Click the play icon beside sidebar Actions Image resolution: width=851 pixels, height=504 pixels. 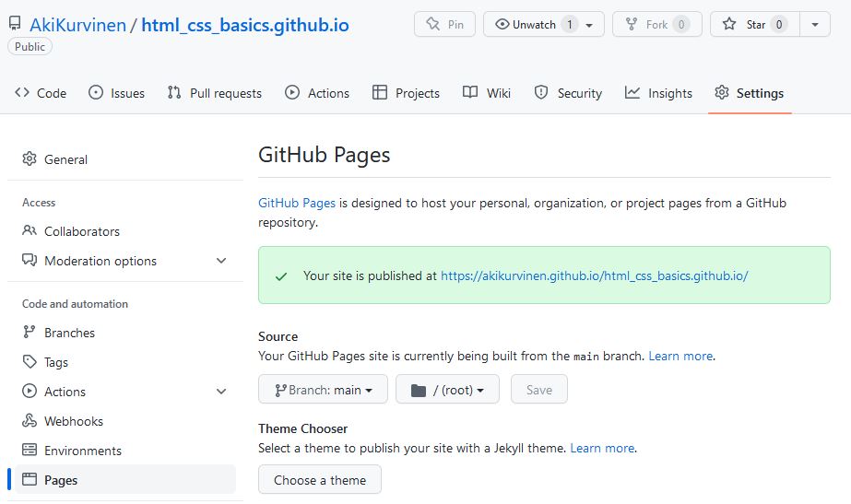pos(30,391)
